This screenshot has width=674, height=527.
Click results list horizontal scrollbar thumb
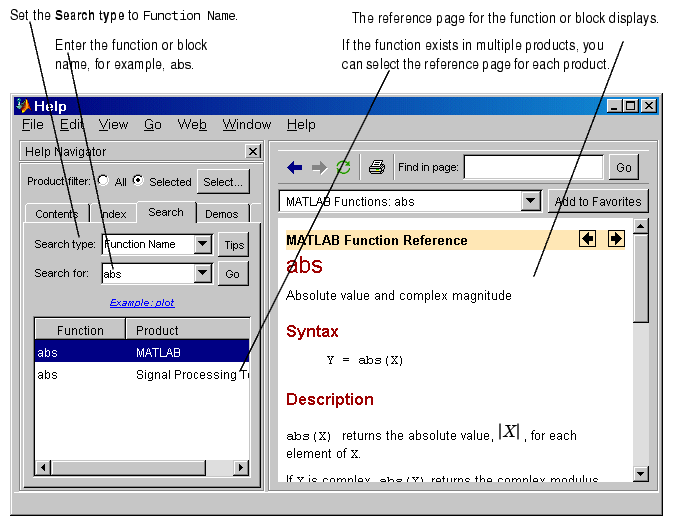(x=128, y=467)
